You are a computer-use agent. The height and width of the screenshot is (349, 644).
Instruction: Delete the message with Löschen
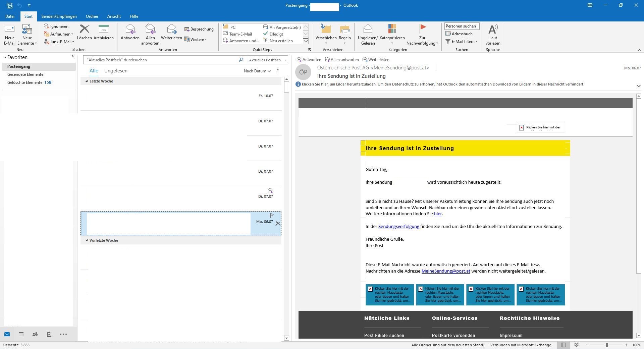(x=85, y=32)
